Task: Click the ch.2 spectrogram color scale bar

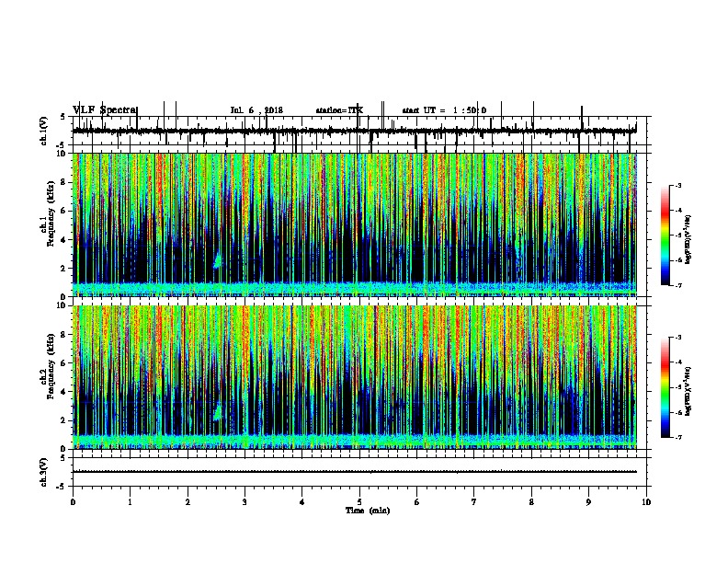Action: (665, 387)
